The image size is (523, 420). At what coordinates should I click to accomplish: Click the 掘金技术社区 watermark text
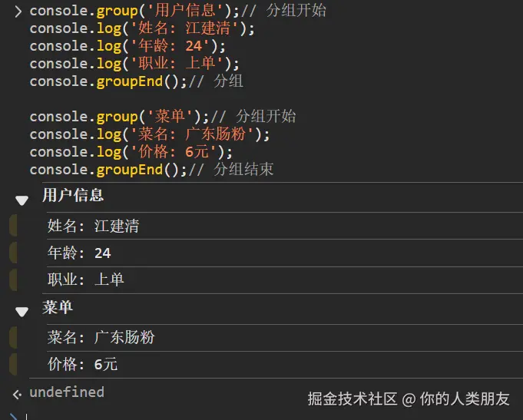(x=353, y=399)
